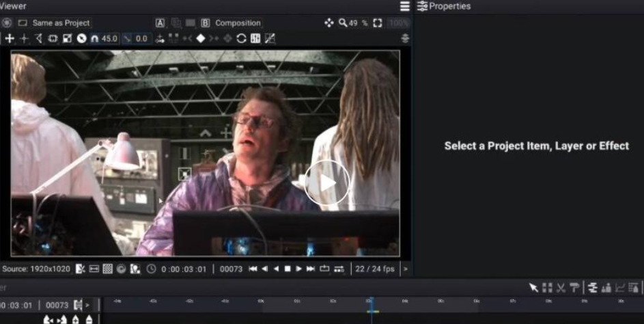This screenshot has height=324, width=644.
Task: Open the 49 % zoom dropdown
Action: (x=353, y=23)
